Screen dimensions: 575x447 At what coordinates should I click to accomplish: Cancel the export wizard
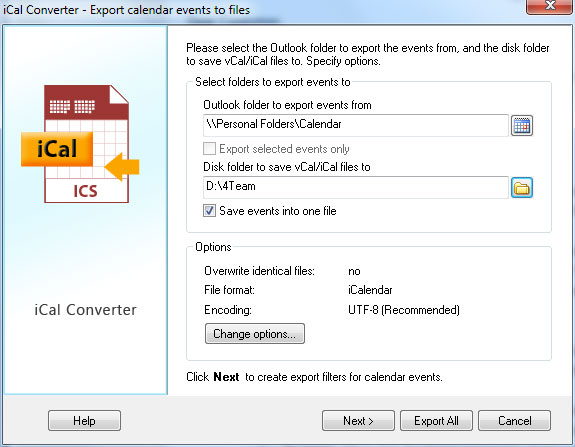pyautogui.click(x=514, y=421)
